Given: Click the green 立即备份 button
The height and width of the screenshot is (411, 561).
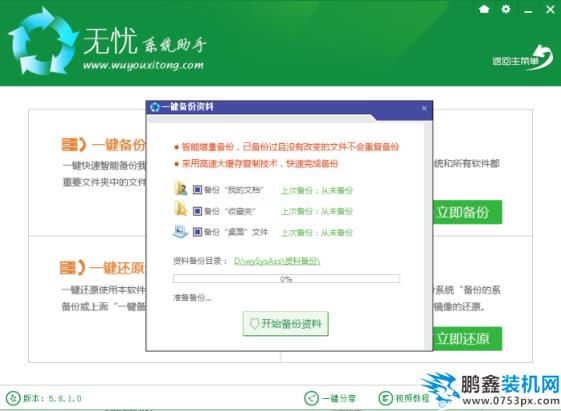Looking at the screenshot, I should point(467,212).
